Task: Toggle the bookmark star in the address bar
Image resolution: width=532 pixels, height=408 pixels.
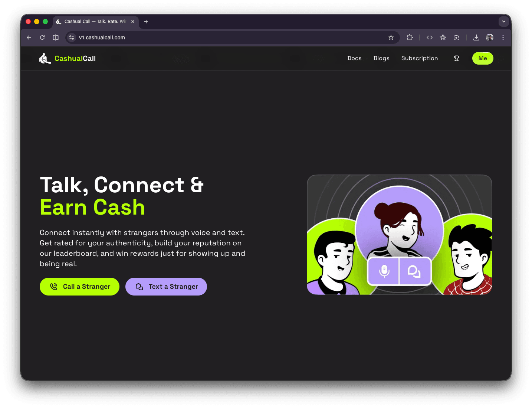Action: 391,37
